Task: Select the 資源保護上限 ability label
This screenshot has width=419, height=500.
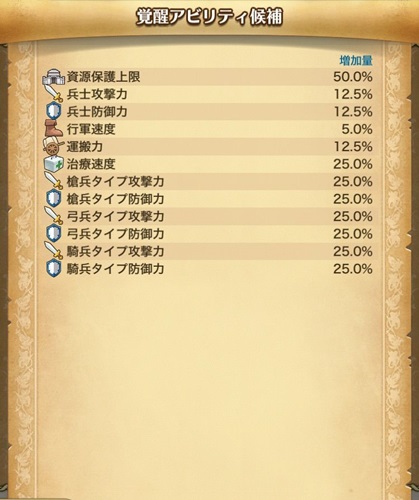Action: [x=103, y=77]
